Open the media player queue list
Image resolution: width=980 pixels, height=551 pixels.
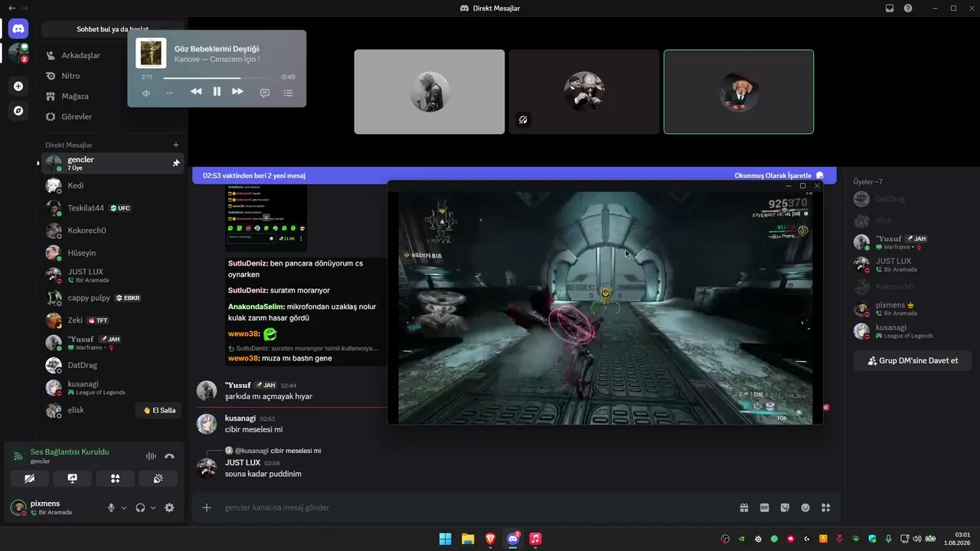[x=289, y=93]
